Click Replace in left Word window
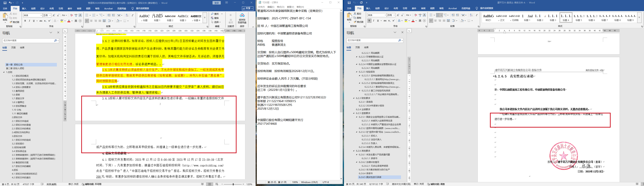Screen dimensions: 644x186 (x=215, y=18)
